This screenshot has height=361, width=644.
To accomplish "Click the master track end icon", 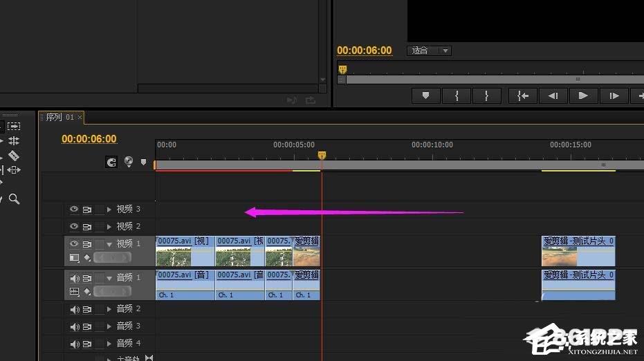I will point(149,358).
